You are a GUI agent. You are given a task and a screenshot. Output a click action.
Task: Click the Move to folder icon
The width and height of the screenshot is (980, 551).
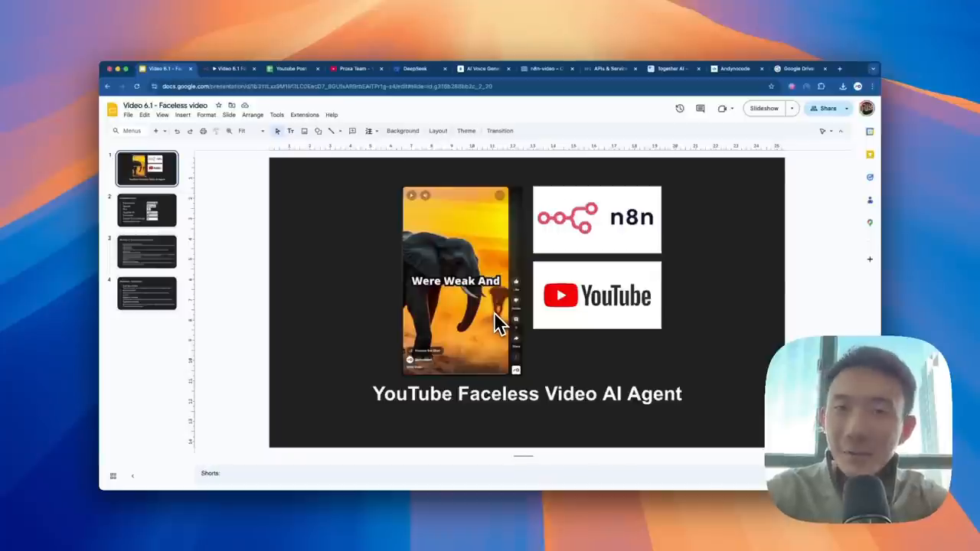(231, 105)
